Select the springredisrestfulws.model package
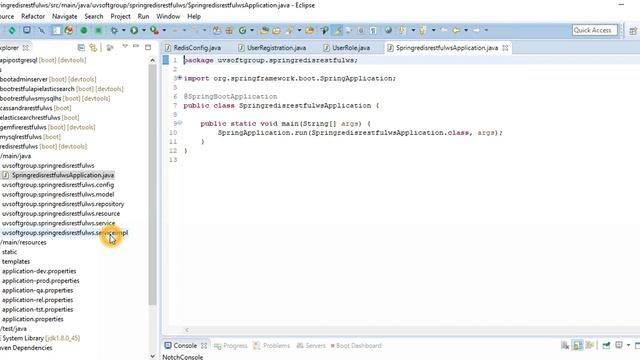Viewport: 640px width, 360px height. (58, 194)
